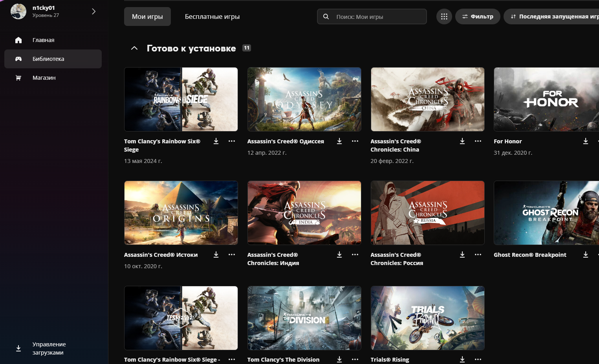Open the Фильтр button
This screenshot has width=599, height=364.
[x=478, y=16]
